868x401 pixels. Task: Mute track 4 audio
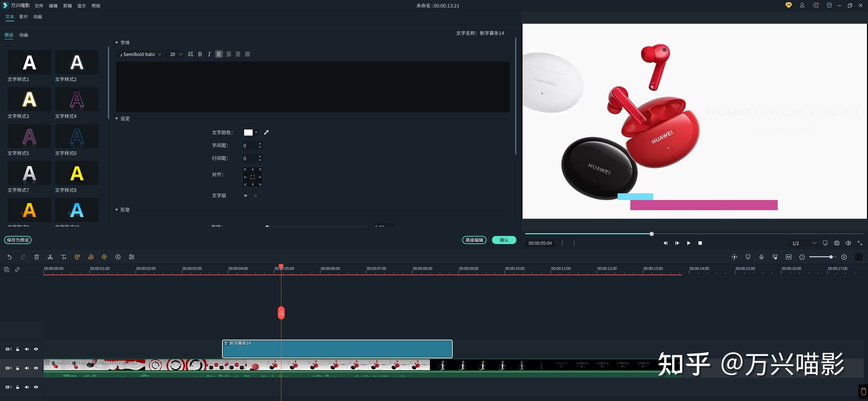click(x=27, y=368)
